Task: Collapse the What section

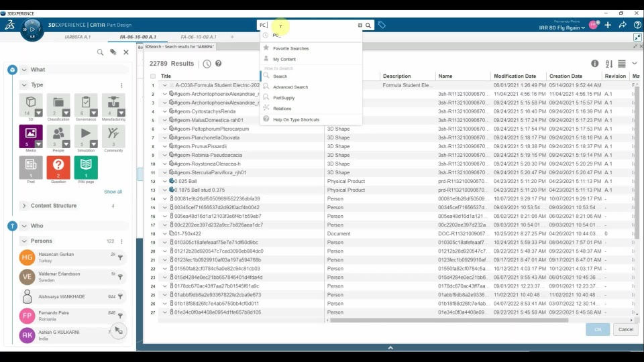Action: click(x=24, y=70)
